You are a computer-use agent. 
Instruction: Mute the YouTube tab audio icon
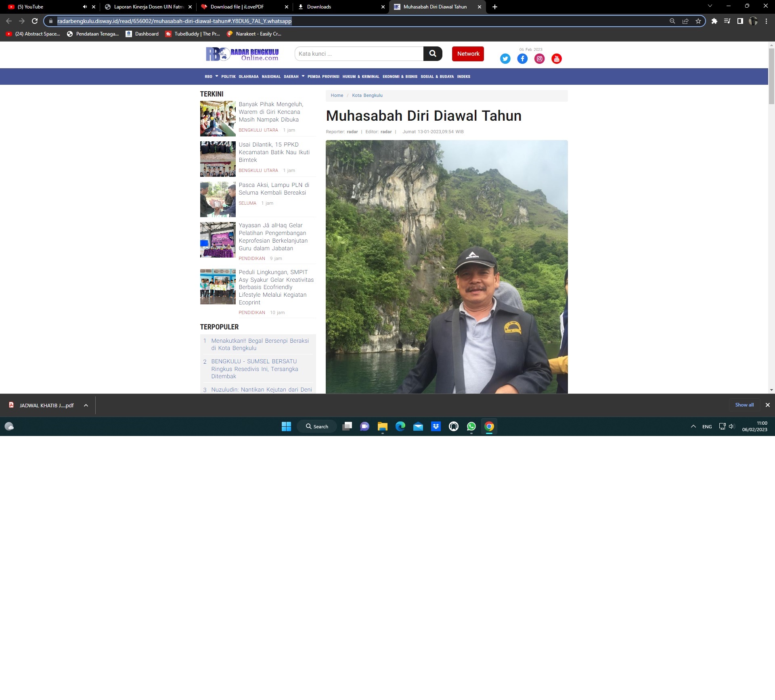(x=85, y=7)
